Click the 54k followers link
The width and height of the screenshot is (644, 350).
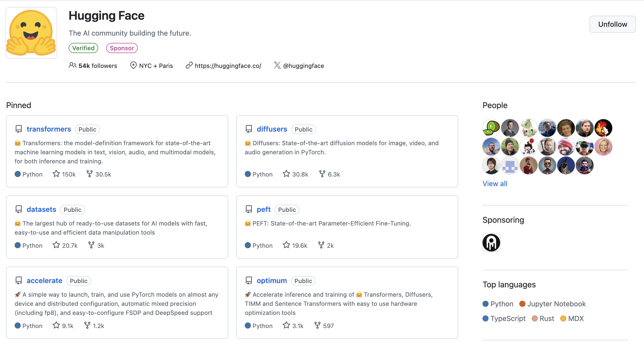tap(97, 66)
